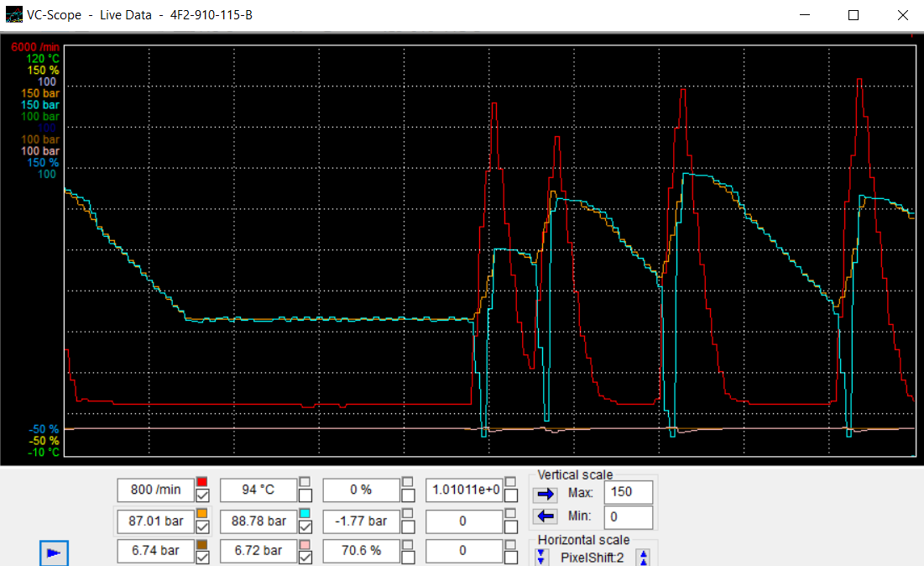The width and height of the screenshot is (924, 566).
Task: Click the left arrow beside Min scale
Action: [546, 516]
